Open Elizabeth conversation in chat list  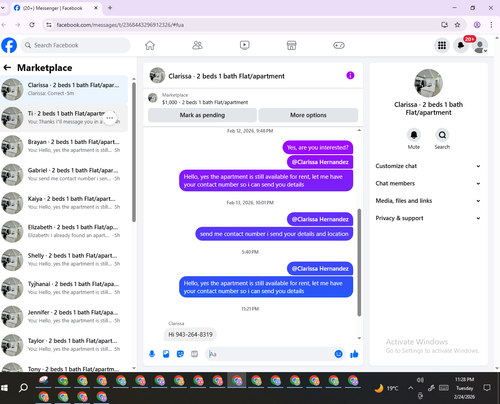[x=64, y=231]
